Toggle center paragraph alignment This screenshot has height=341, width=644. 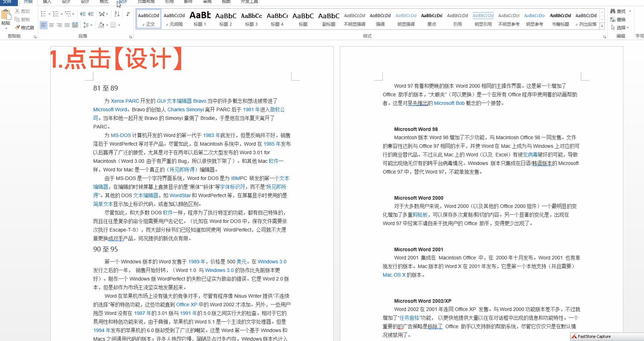point(51,25)
